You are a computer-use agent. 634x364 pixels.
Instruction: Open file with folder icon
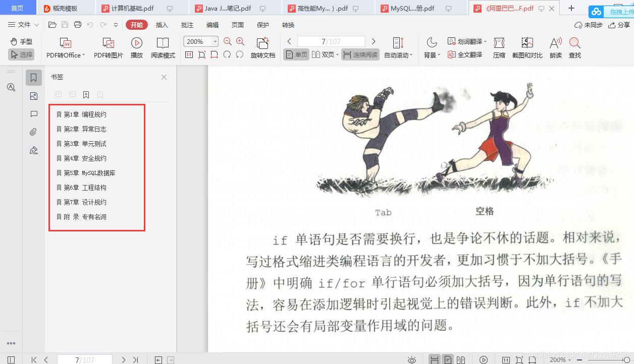[52, 25]
